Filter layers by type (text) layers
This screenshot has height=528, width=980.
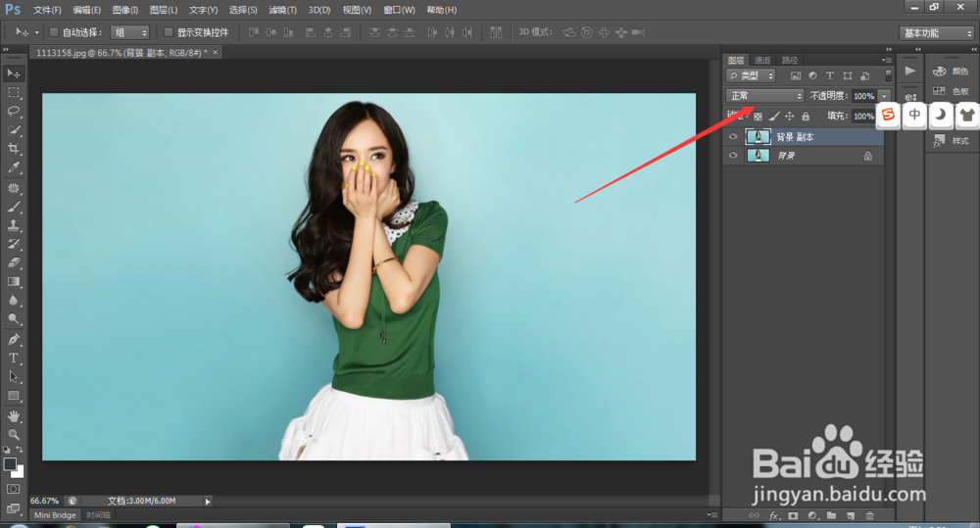[x=830, y=75]
